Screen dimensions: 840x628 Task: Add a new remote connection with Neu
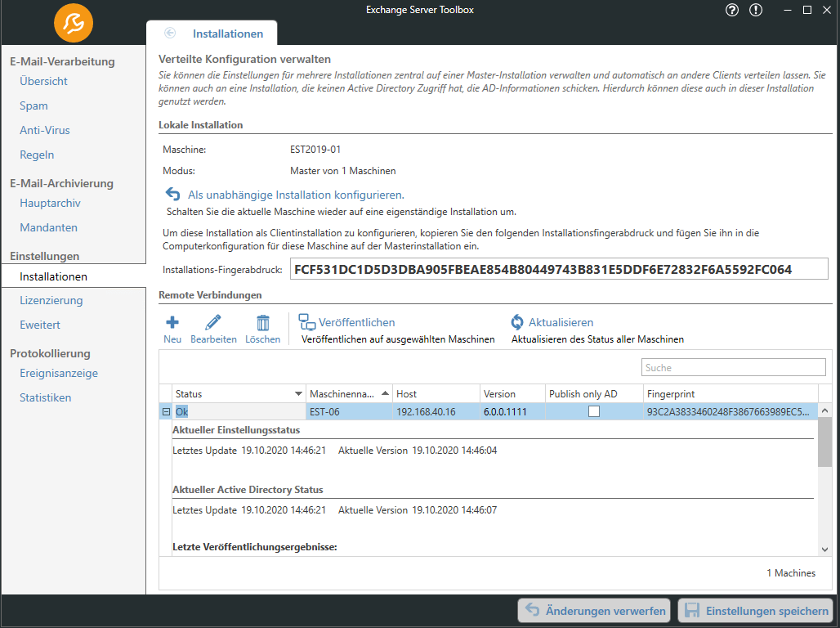(x=172, y=330)
